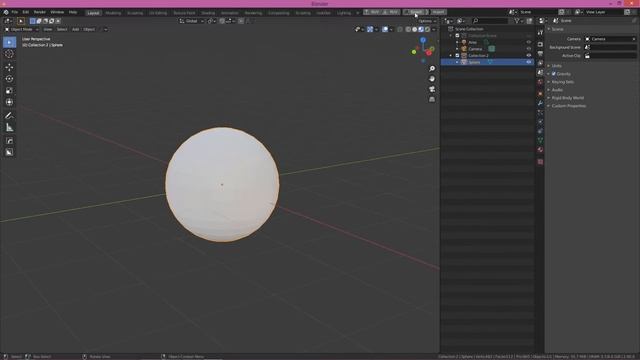Select the Rotate tool

coord(9,79)
